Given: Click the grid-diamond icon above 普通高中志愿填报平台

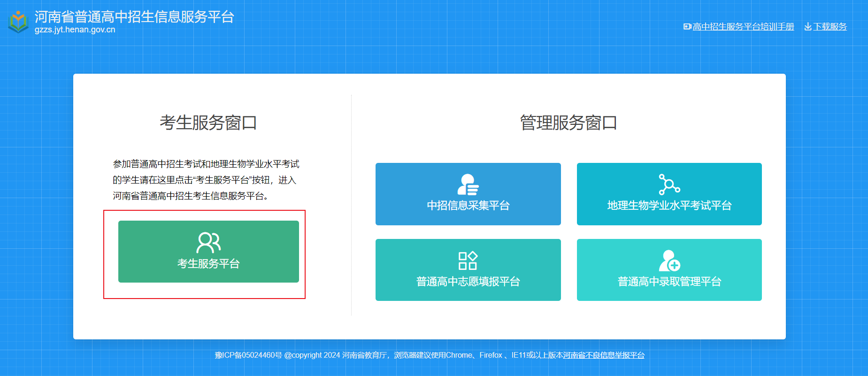Looking at the screenshot, I should 468,261.
